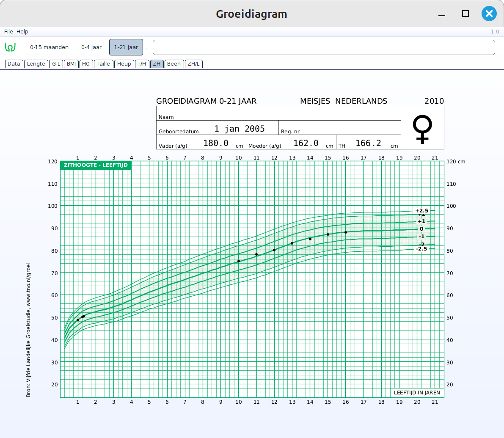Click the empty text field in toolbar
The height and width of the screenshot is (438, 504).
[x=324, y=47]
